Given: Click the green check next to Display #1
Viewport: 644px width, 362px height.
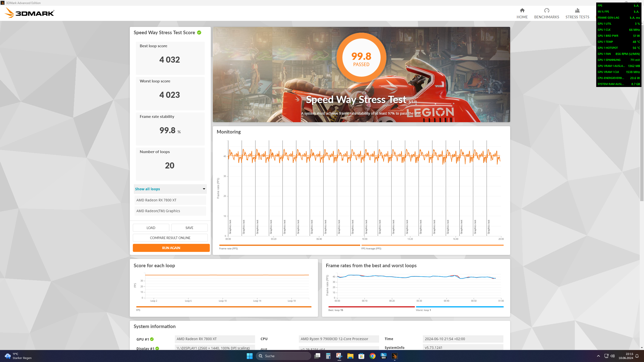Looking at the screenshot, I should 157,348.
